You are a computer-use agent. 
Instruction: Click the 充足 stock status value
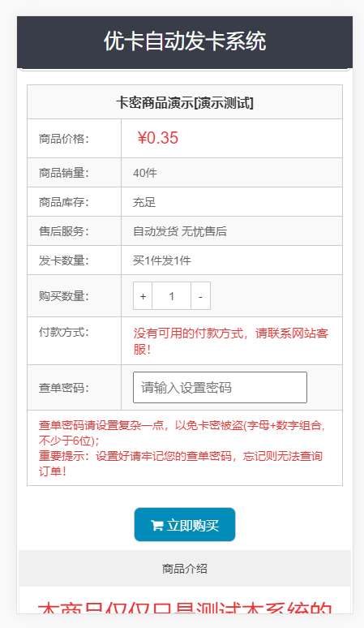pos(144,202)
